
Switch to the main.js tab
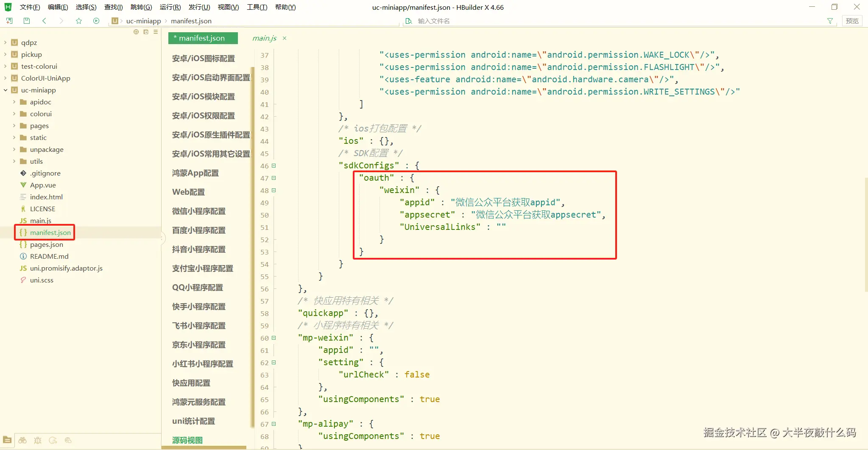[x=264, y=38]
